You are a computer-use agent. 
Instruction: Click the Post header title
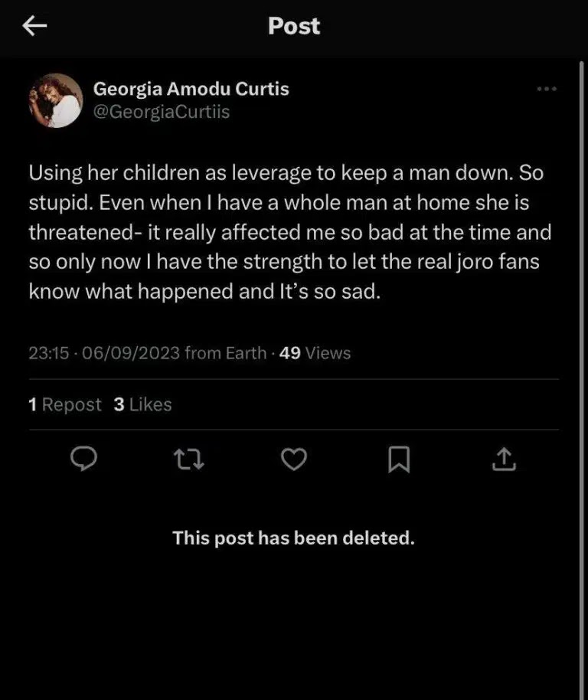[294, 26]
